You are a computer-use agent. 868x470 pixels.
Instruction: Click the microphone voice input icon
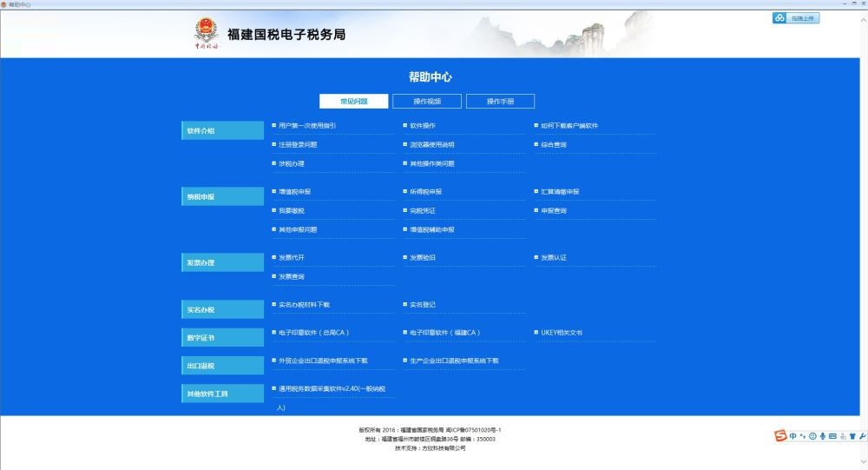(x=823, y=436)
